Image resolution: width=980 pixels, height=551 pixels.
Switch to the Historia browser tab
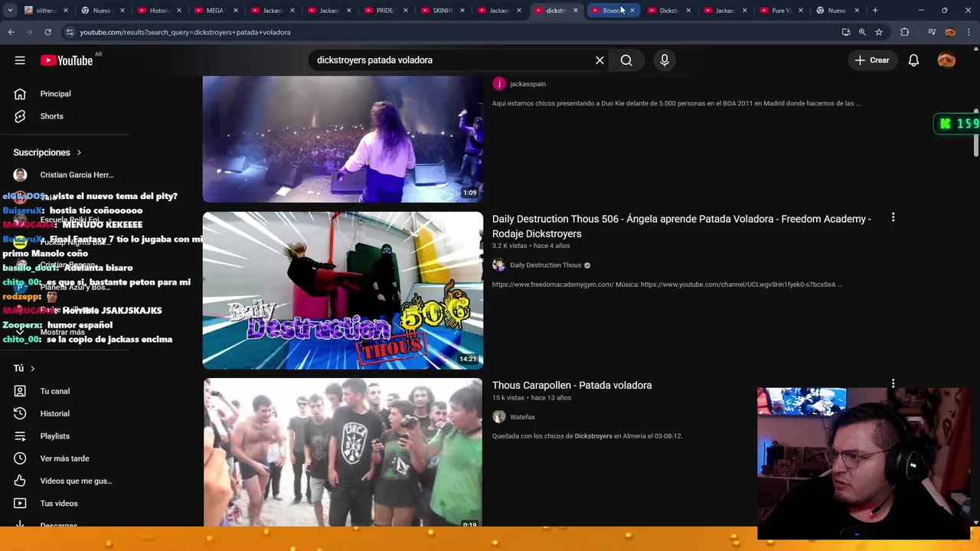159,10
